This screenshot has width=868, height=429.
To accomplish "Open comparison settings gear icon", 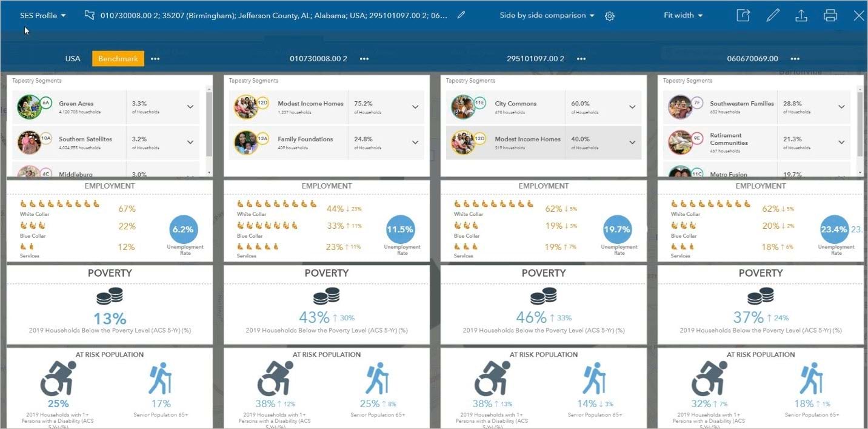I will (x=610, y=16).
